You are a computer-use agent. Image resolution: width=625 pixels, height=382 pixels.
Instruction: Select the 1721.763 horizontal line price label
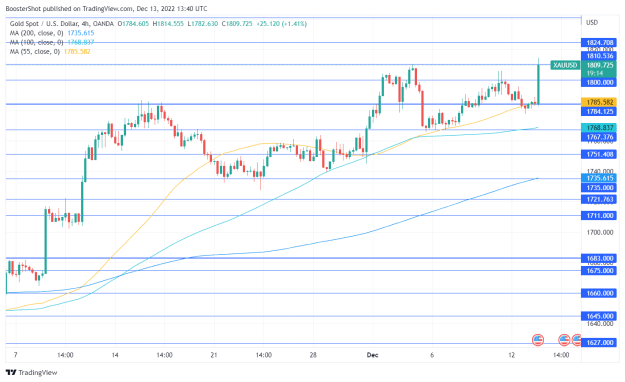[x=599, y=199]
